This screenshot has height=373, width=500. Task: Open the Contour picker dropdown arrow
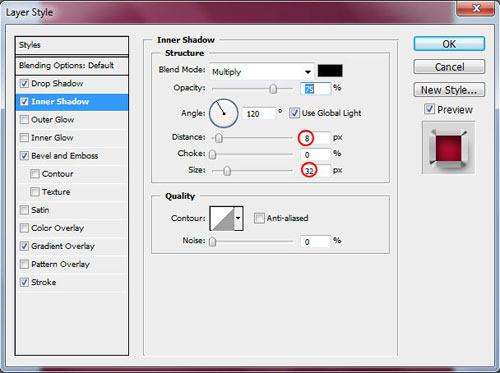(238, 218)
